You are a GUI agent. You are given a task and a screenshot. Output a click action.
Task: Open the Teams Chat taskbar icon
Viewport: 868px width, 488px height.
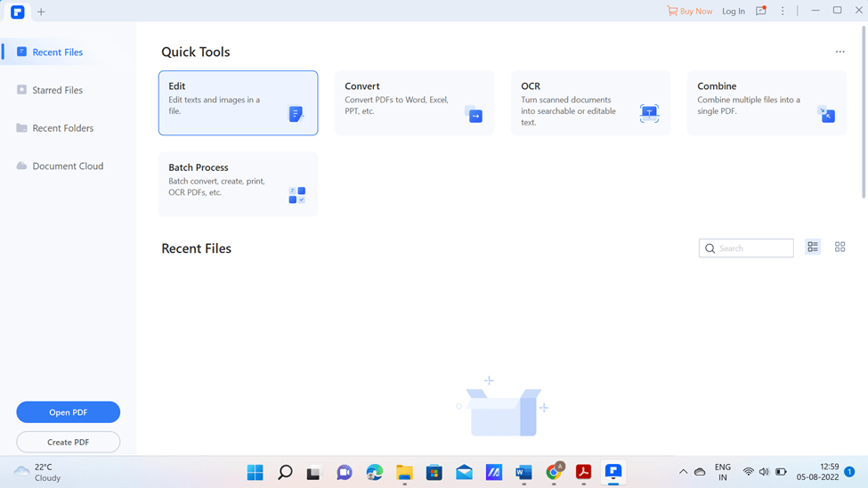[x=345, y=473]
